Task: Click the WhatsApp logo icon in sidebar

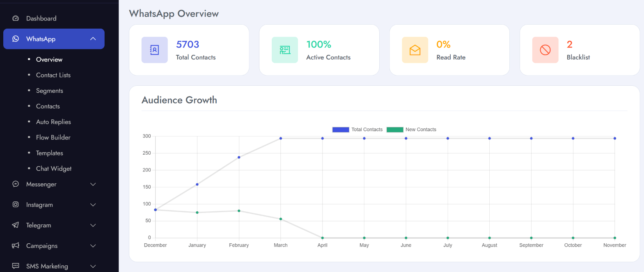Action: click(16, 39)
